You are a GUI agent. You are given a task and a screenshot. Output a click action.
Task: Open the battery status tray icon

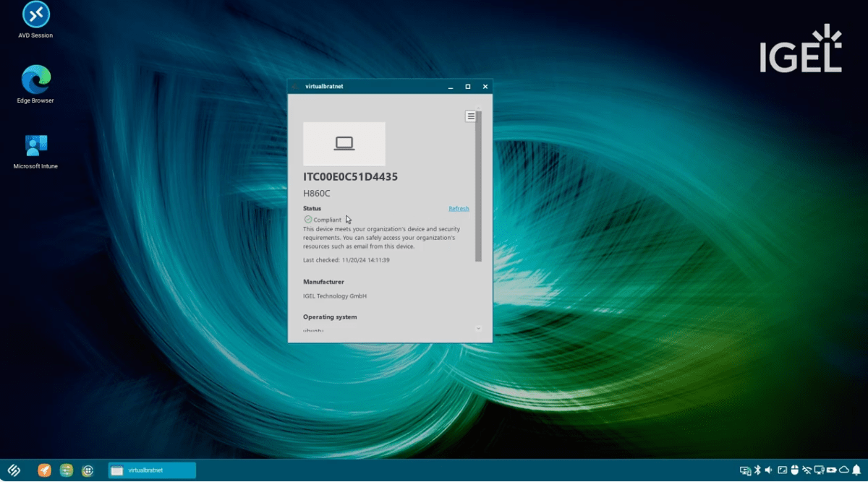832,470
